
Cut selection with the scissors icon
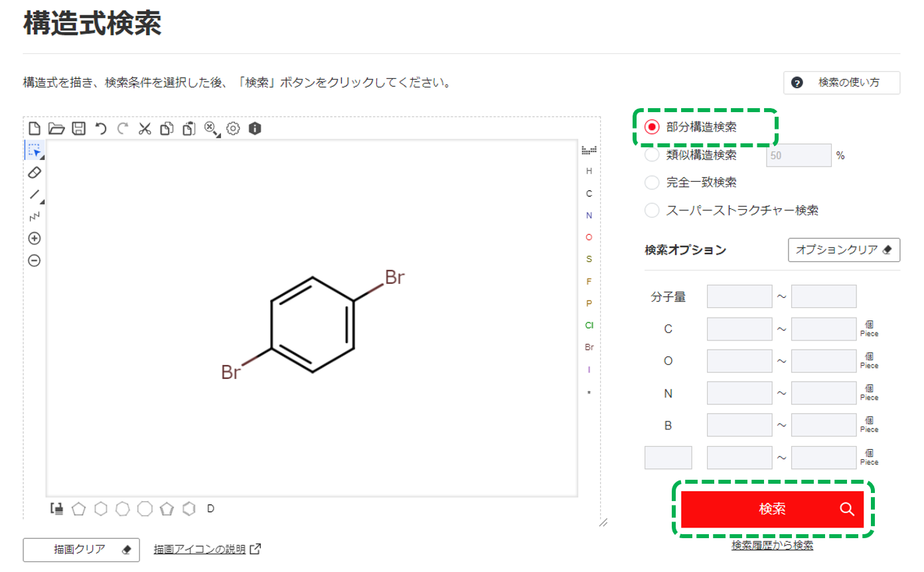point(145,129)
